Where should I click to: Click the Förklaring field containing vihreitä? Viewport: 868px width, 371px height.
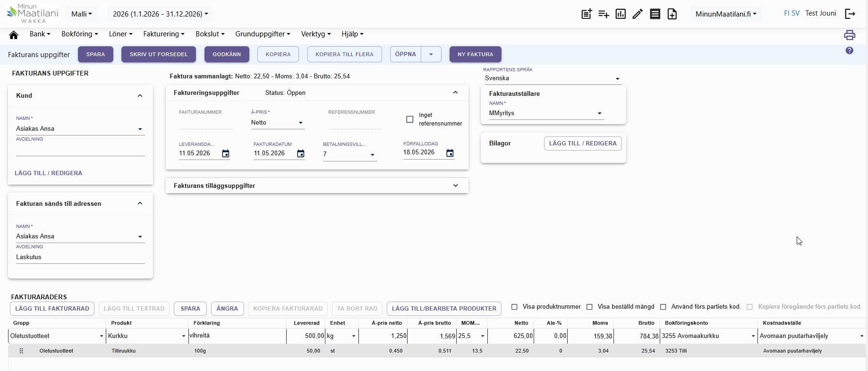pos(237,336)
